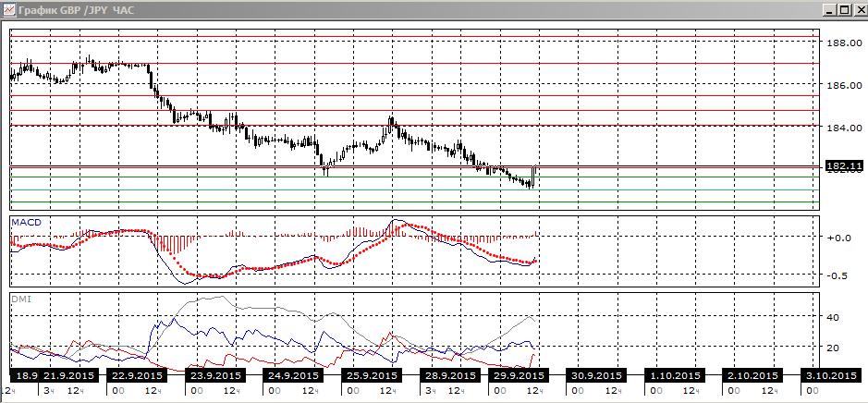Select the 40 level DMI scale label
The height and width of the screenshot is (403, 868).
tap(833, 317)
